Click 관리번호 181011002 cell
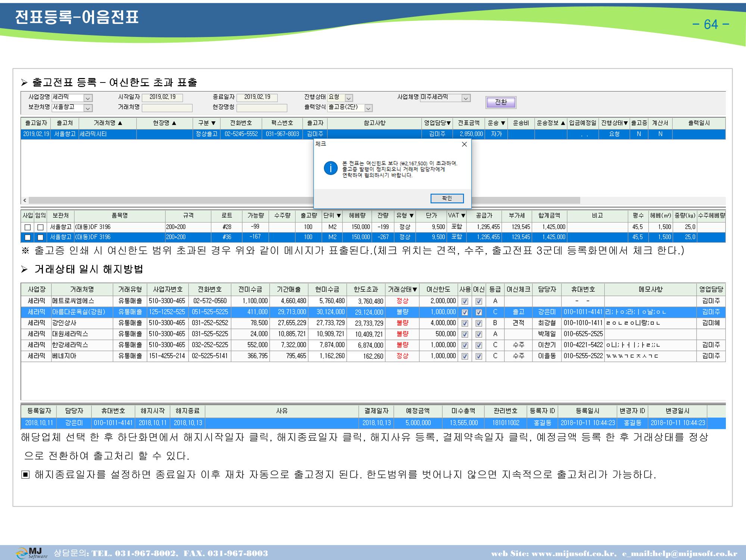Image resolution: width=746 pixels, height=560 pixels. tap(506, 423)
